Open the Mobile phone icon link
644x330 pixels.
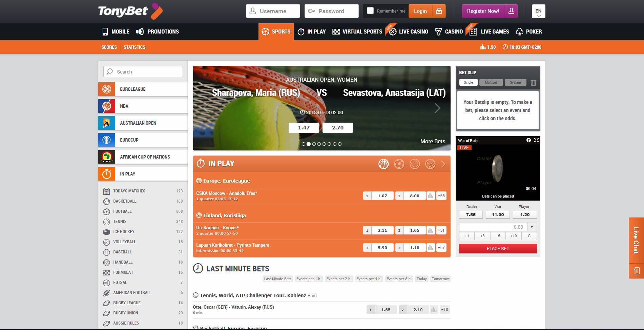tap(105, 32)
